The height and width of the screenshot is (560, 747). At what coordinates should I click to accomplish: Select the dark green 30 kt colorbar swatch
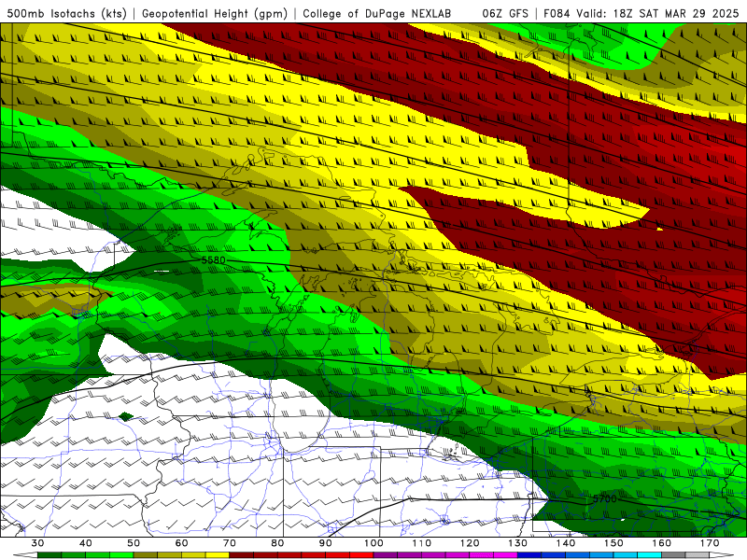(x=49, y=555)
